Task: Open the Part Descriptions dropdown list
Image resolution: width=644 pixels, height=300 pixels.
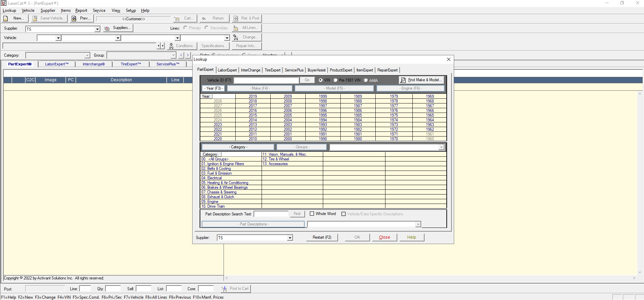Action: [x=418, y=224]
